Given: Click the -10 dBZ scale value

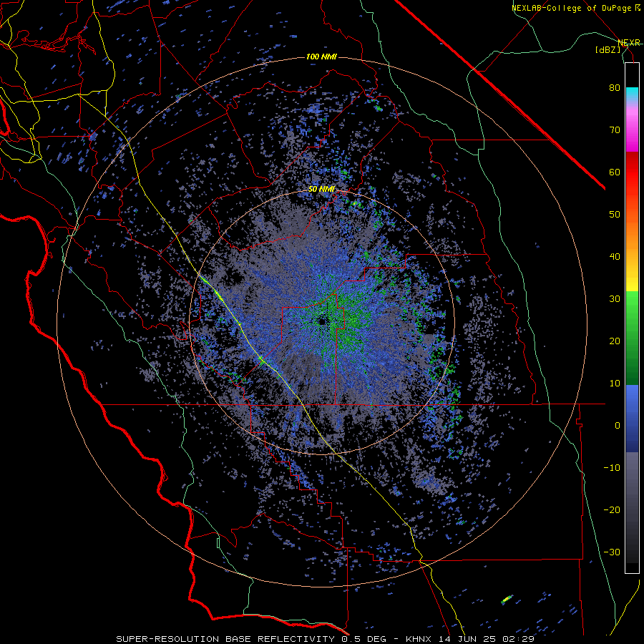Looking at the screenshot, I should pyautogui.click(x=612, y=468).
